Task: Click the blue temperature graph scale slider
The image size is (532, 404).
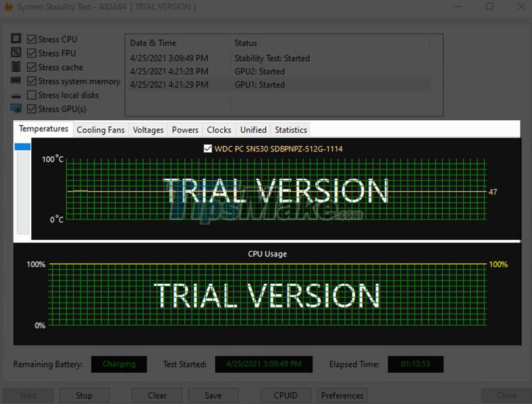Action: tap(23, 147)
